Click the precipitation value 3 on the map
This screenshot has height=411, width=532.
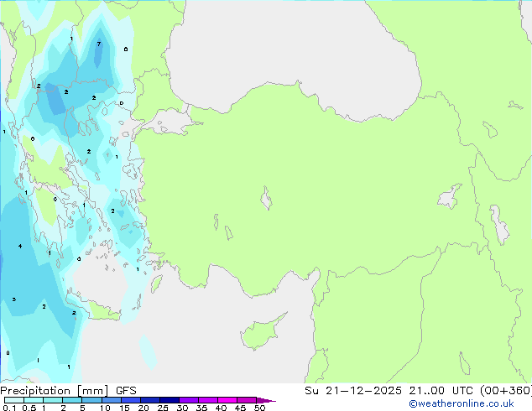(x=14, y=299)
